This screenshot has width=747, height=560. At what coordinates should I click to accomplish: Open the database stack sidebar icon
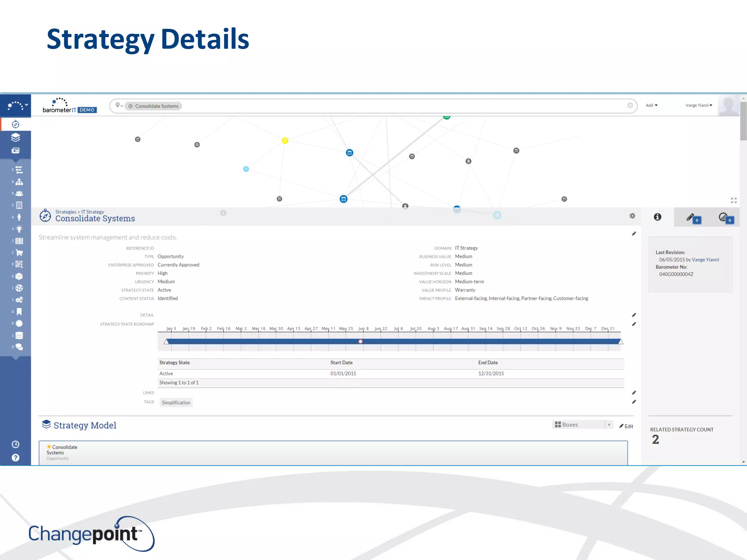click(19, 335)
